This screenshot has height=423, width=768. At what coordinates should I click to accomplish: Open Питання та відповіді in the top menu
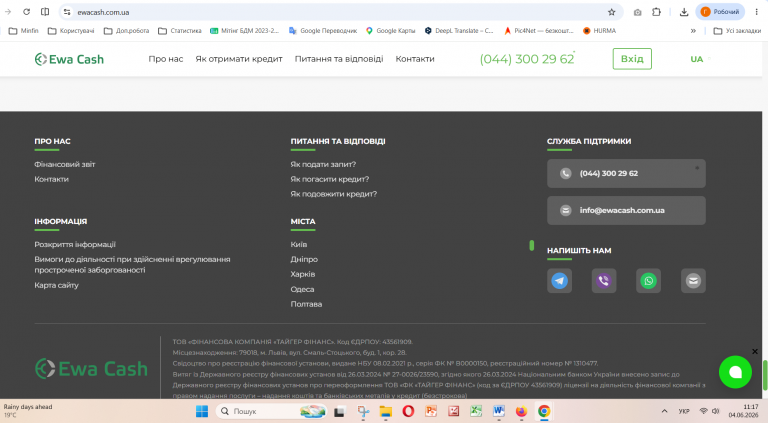pyautogui.click(x=339, y=59)
